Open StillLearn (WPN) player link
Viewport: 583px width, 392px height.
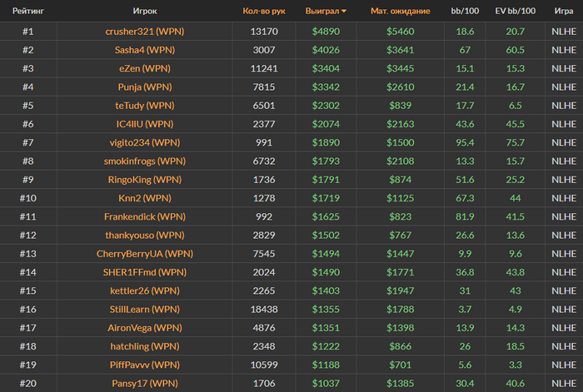click(x=145, y=309)
